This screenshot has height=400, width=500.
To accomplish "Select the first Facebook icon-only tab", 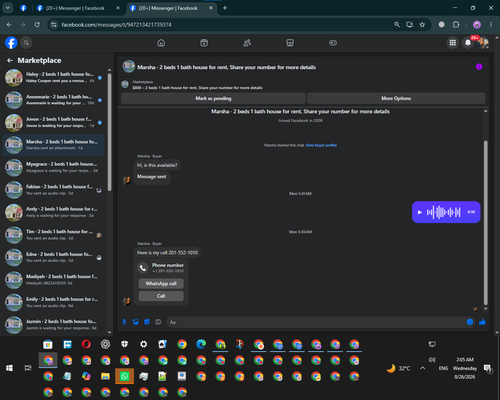I will coord(23,8).
